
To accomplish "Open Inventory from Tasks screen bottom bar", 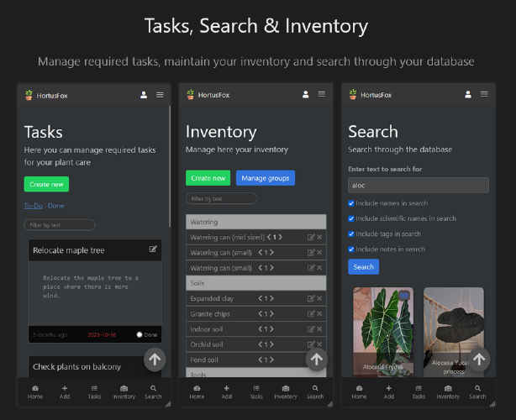I will (x=124, y=392).
